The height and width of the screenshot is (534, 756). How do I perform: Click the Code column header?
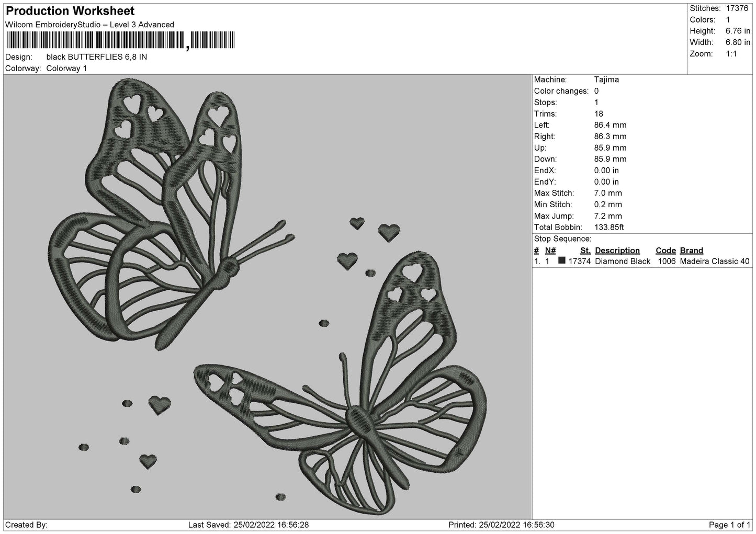click(665, 251)
